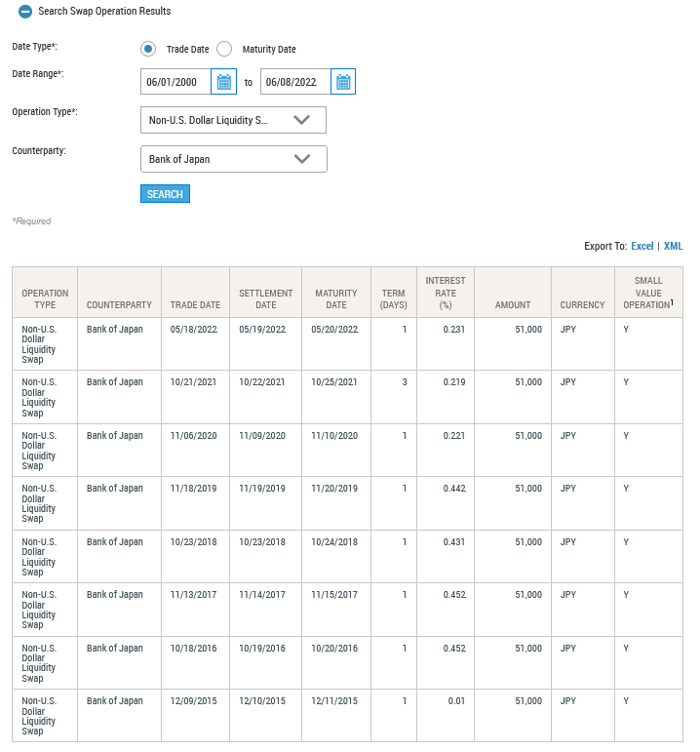
Task: Export results to XML
Action: click(673, 246)
